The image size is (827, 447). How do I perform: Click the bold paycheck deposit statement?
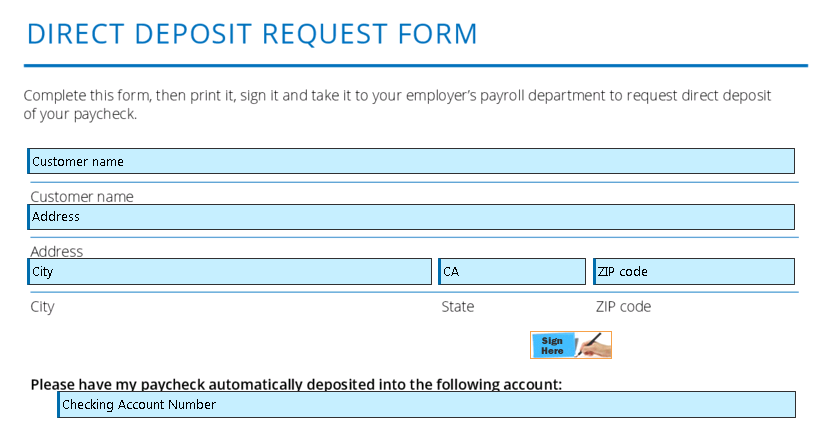coord(296,384)
